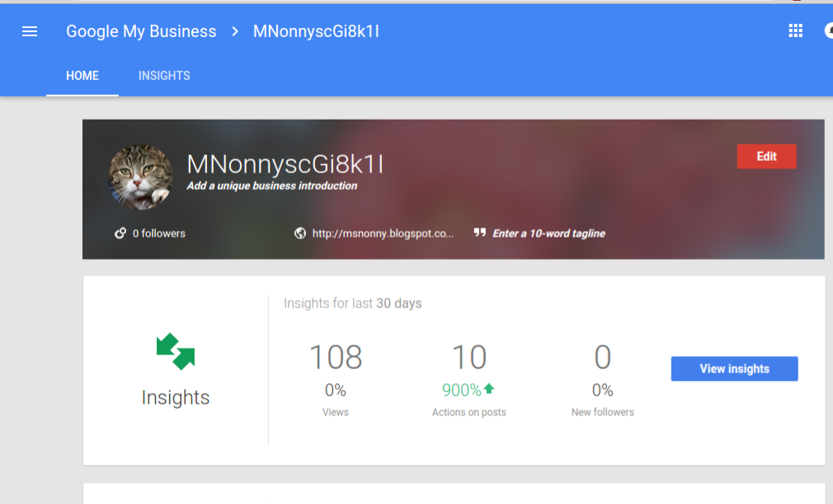Click the followers person icon
This screenshot has width=833, height=504.
(x=122, y=233)
